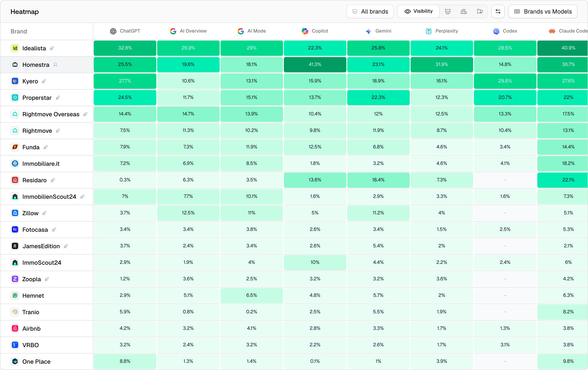Screen dimensions: 588x370
Task: Click the link icon next to Kyero
Action: click(x=44, y=81)
